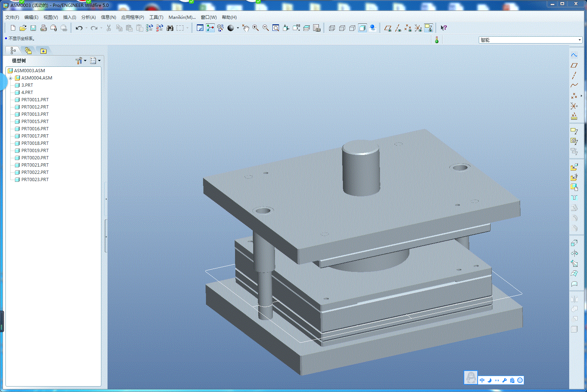This screenshot has height=392, width=587.
Task: Save the assembly with the floppy disk icon
Action: pos(33,28)
